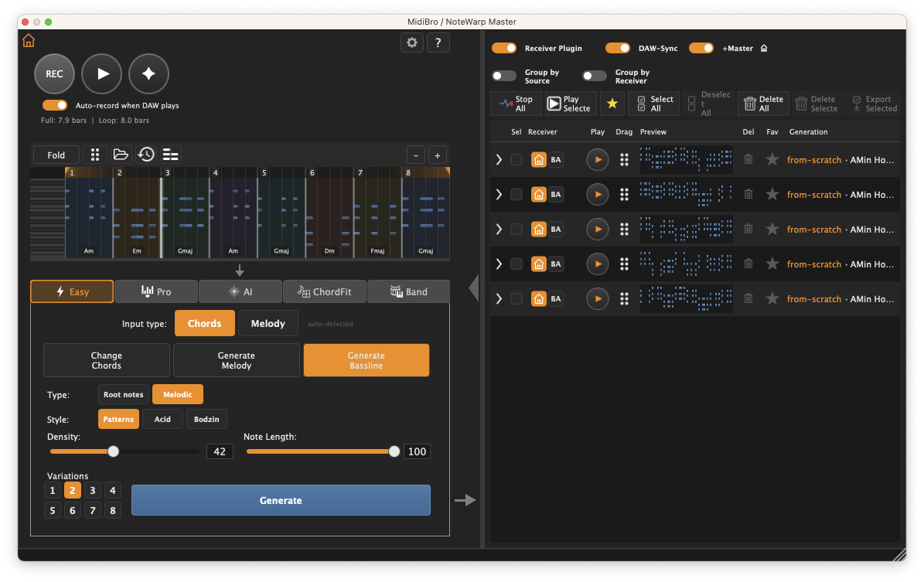The height and width of the screenshot is (582, 924).
Task: Switch to the AI tab
Action: (x=240, y=291)
